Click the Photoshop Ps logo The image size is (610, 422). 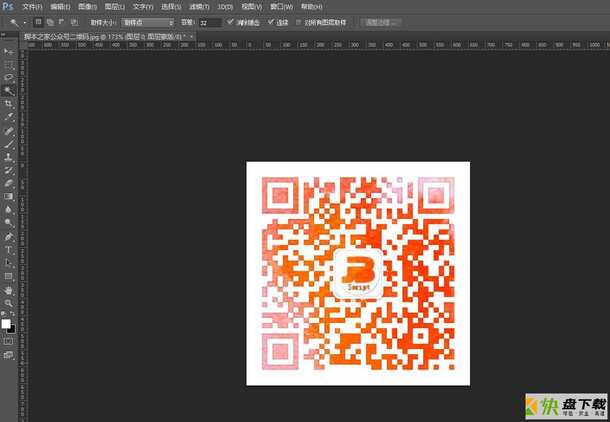(x=8, y=6)
